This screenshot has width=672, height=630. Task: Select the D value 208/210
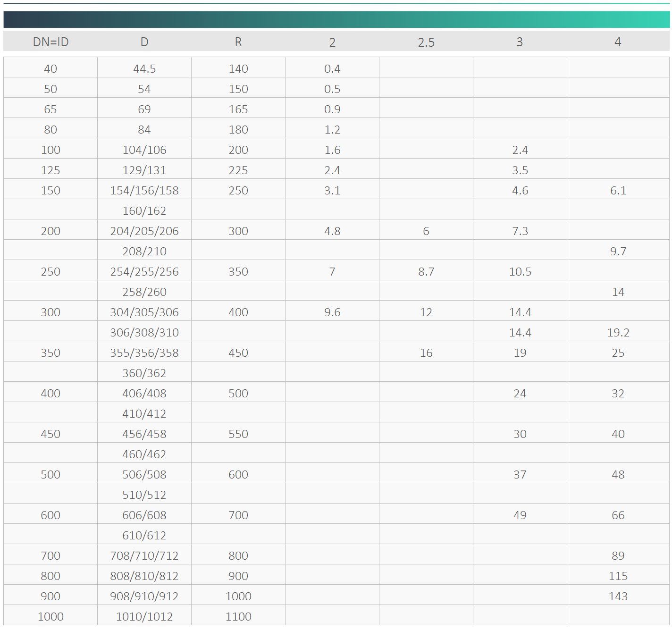click(x=144, y=252)
